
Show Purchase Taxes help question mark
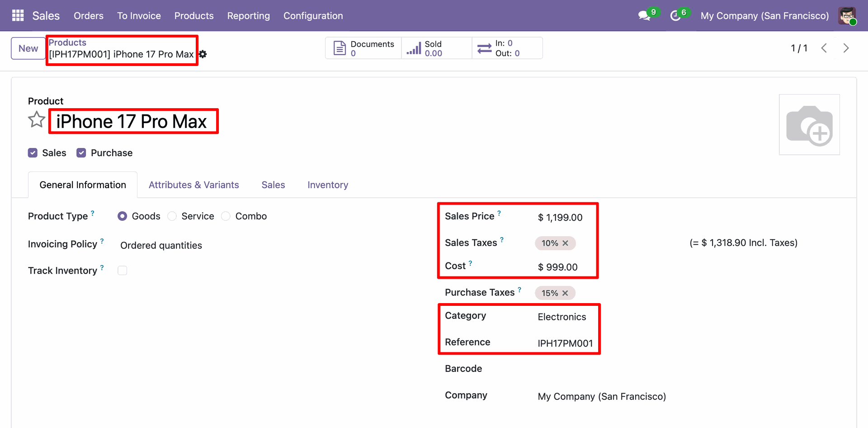(x=519, y=289)
